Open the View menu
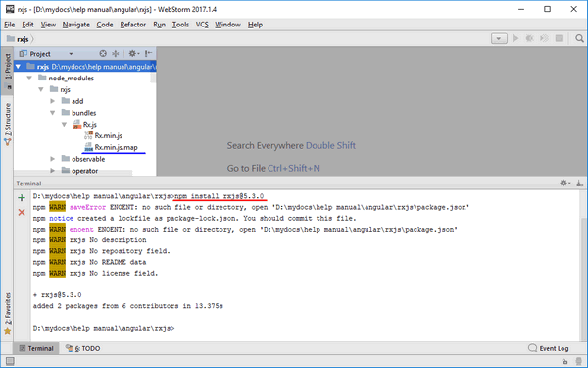The height and width of the screenshot is (368, 588). tap(48, 25)
